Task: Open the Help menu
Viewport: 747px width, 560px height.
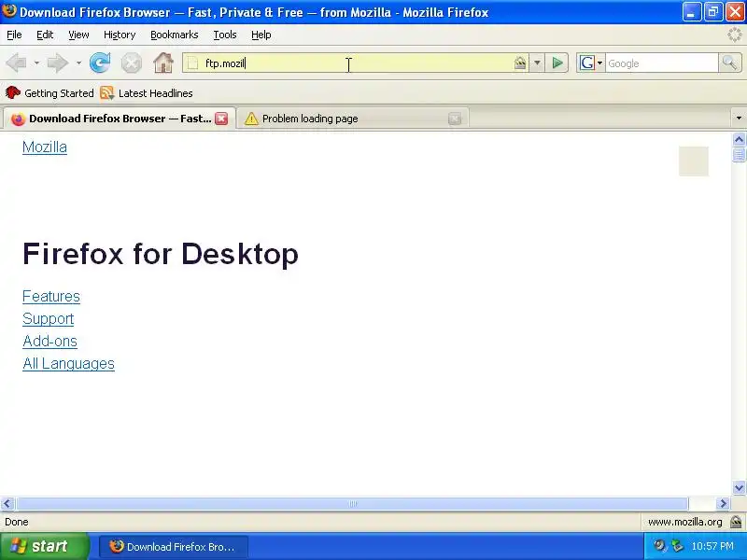Action: coord(261,35)
